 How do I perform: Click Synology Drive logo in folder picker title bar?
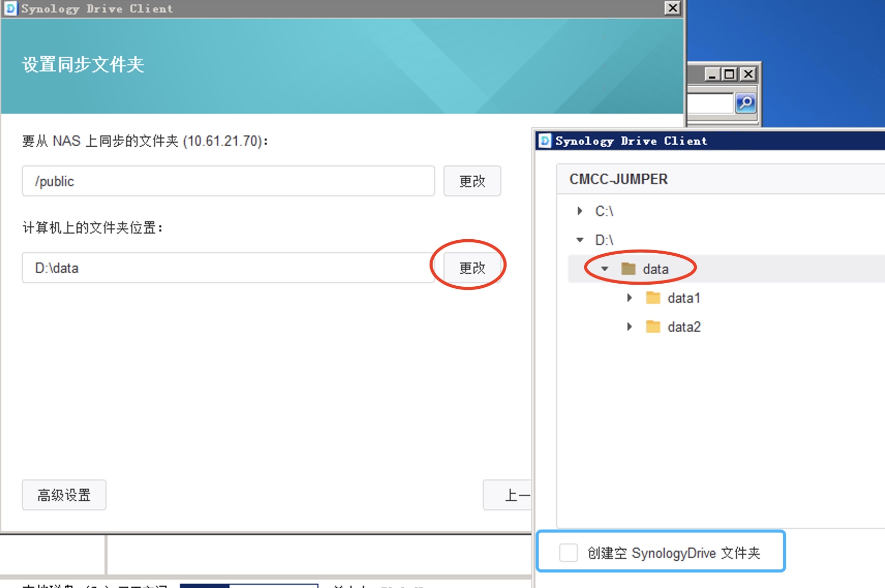coord(545,141)
